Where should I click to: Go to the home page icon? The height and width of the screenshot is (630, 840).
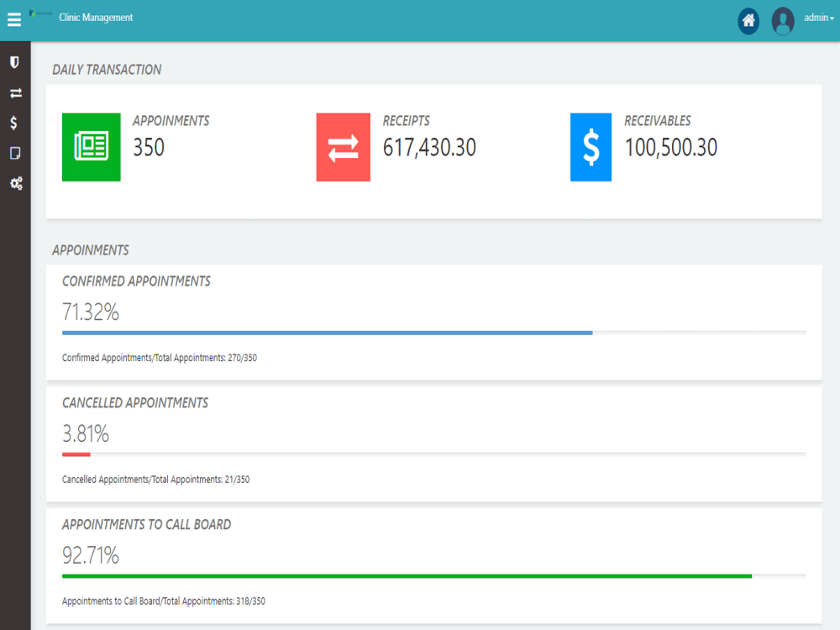pyautogui.click(x=748, y=21)
